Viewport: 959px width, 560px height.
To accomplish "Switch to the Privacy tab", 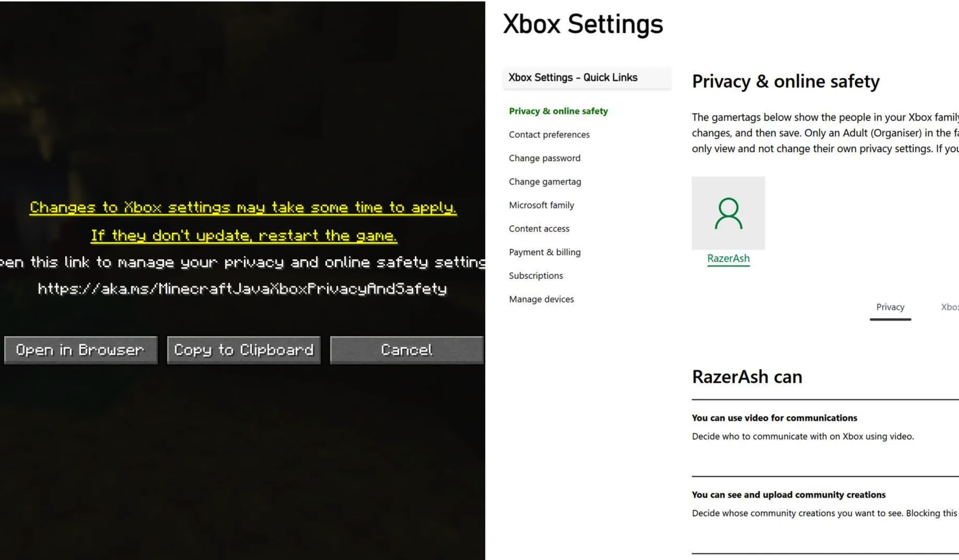I will tap(890, 307).
